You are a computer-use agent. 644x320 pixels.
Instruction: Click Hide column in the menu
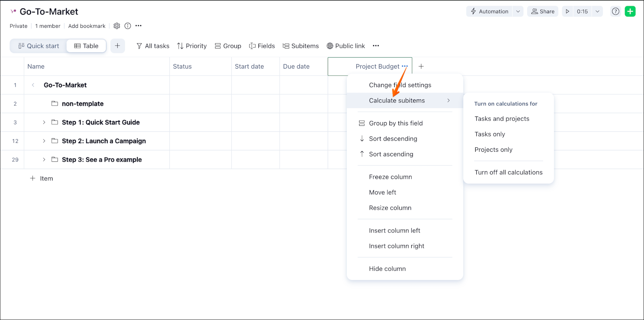[x=387, y=269]
